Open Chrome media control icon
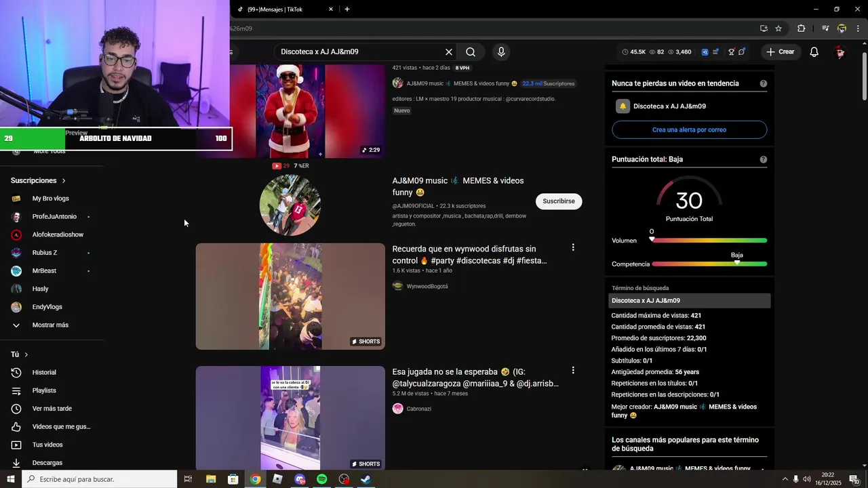868x488 pixels. pyautogui.click(x=825, y=28)
